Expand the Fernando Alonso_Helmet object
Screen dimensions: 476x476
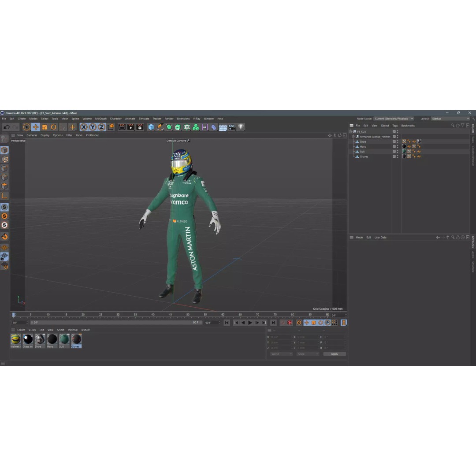(353, 137)
